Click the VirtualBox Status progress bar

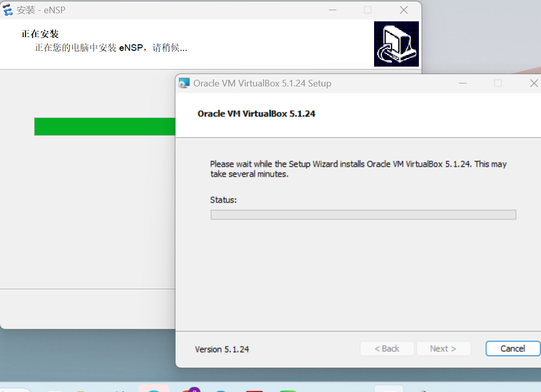[363, 215]
